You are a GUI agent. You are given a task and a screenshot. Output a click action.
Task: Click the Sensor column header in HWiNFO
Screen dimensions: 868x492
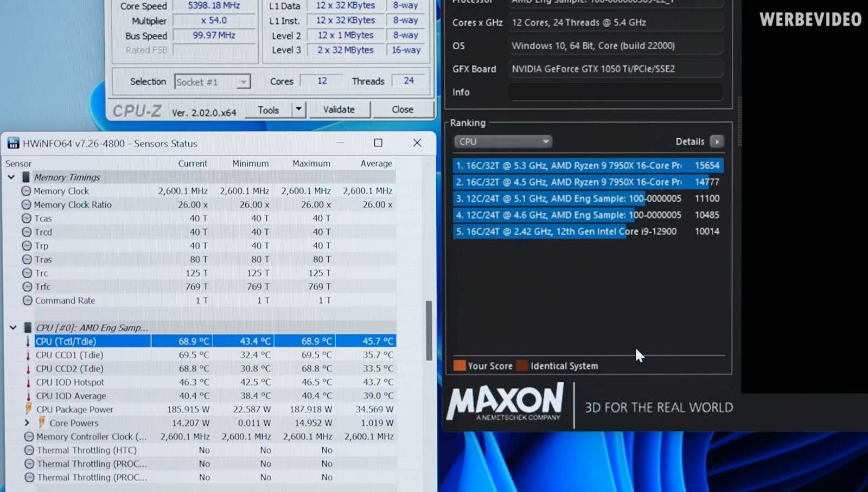tap(18, 163)
